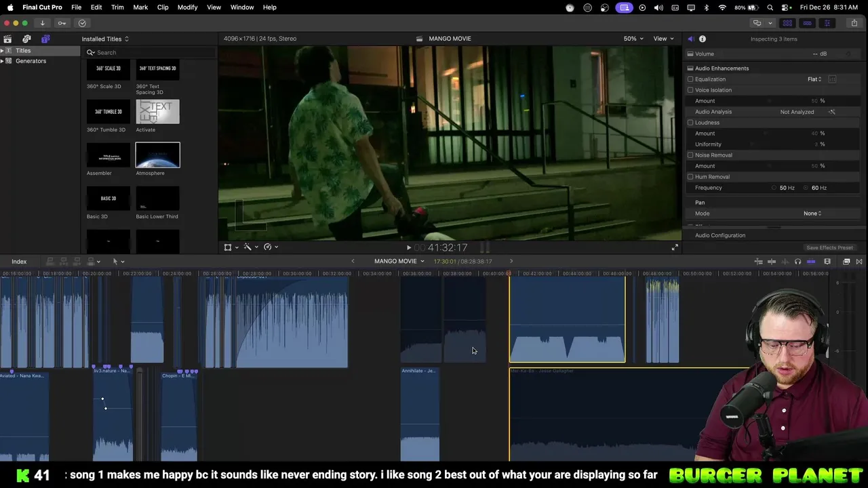
Task: Expand the Titles sidebar category
Action: click(x=2, y=51)
